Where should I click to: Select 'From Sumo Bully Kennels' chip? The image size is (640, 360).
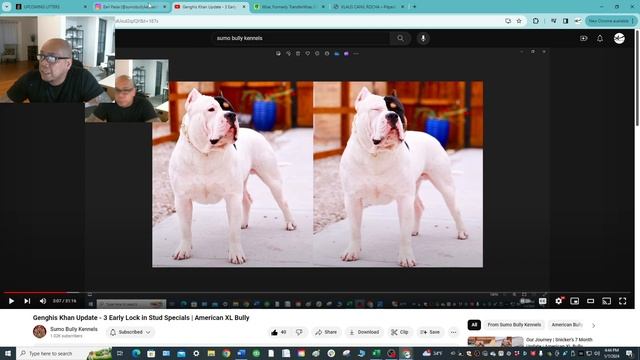click(514, 325)
